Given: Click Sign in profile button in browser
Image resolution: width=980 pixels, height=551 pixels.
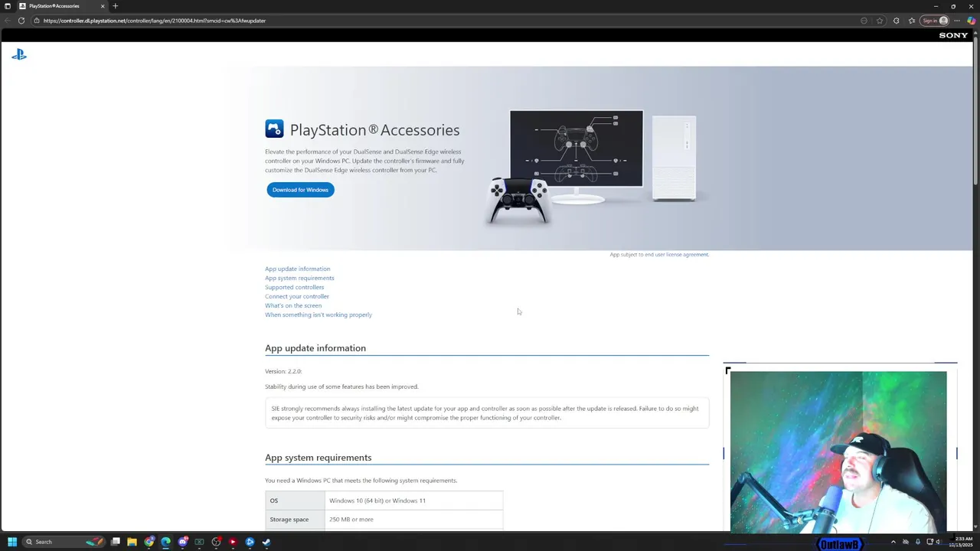Looking at the screenshot, I should (935, 21).
